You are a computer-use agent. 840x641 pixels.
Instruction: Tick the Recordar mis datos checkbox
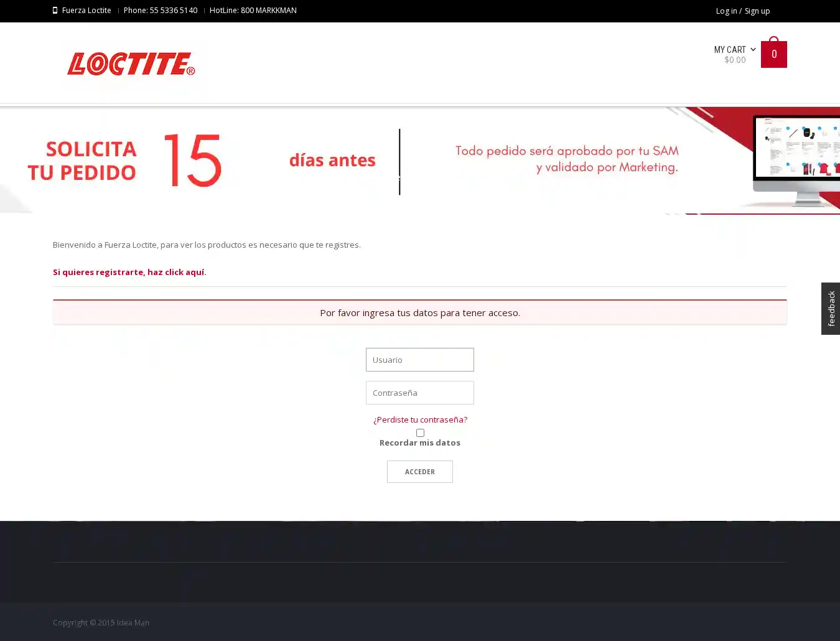coord(420,433)
